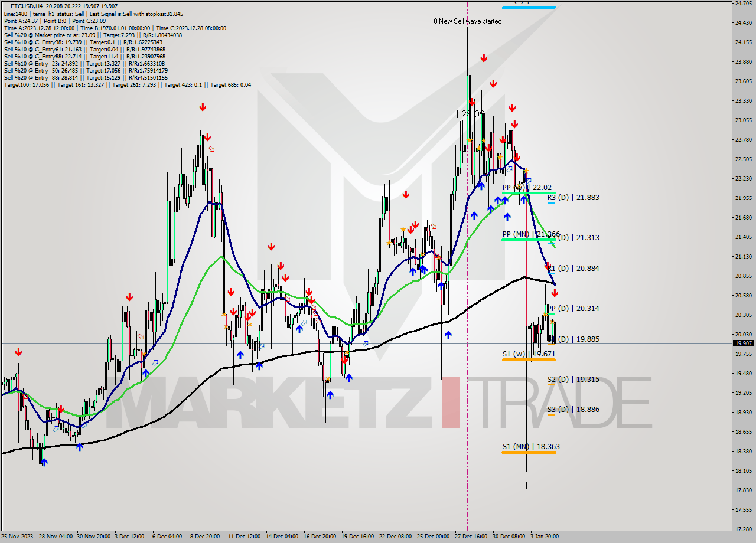Click the 'PP (D) | 20.314' pivot label
This screenshot has height=543, width=756.
point(573,309)
